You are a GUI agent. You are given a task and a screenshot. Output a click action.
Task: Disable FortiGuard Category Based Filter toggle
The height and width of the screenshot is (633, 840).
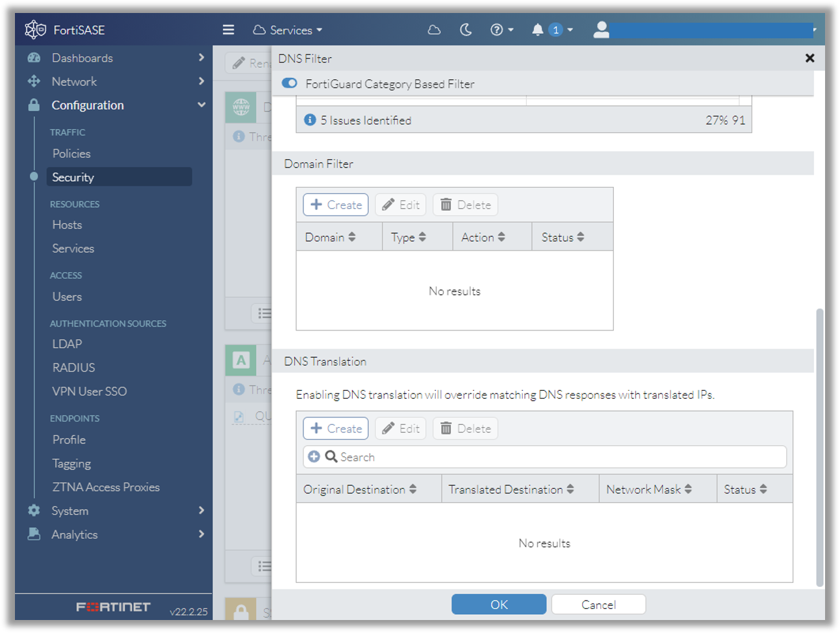tap(290, 83)
